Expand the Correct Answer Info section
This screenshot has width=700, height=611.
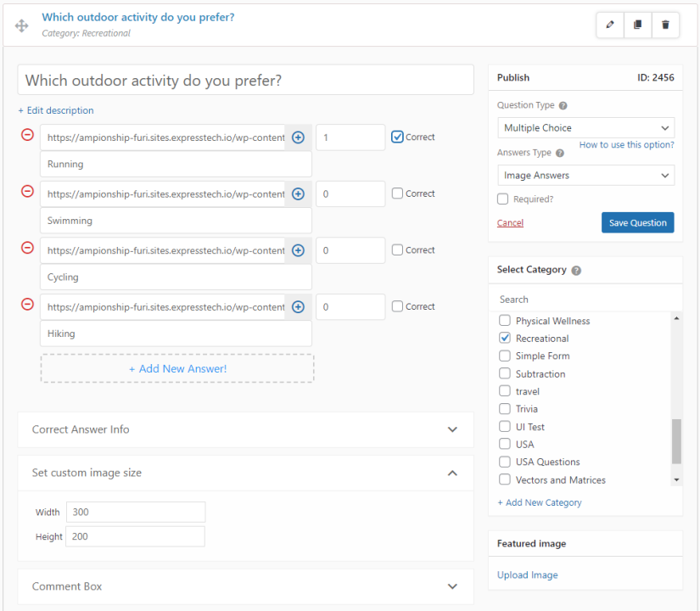tap(453, 429)
